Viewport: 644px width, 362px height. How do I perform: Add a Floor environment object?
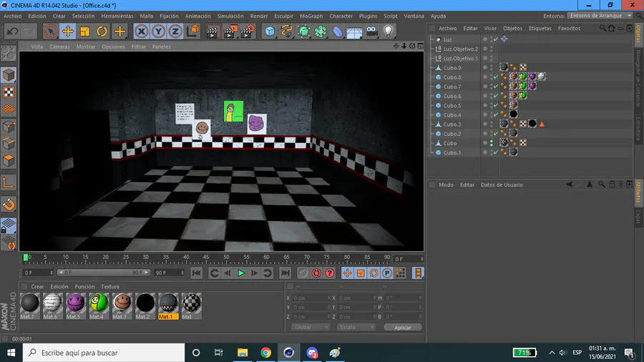click(x=354, y=31)
